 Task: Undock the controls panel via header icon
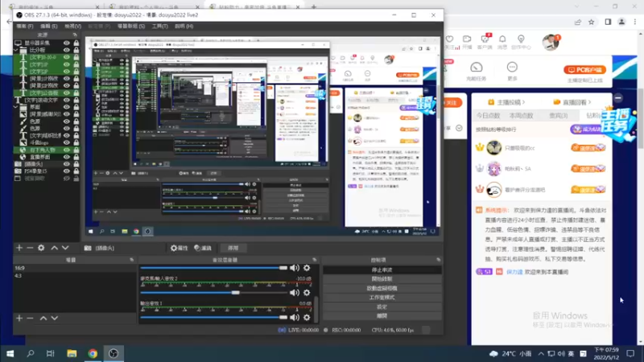[438, 260]
